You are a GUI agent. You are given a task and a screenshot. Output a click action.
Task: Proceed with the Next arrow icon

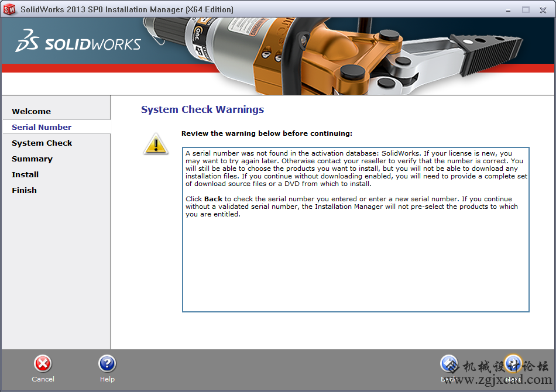[513, 364]
